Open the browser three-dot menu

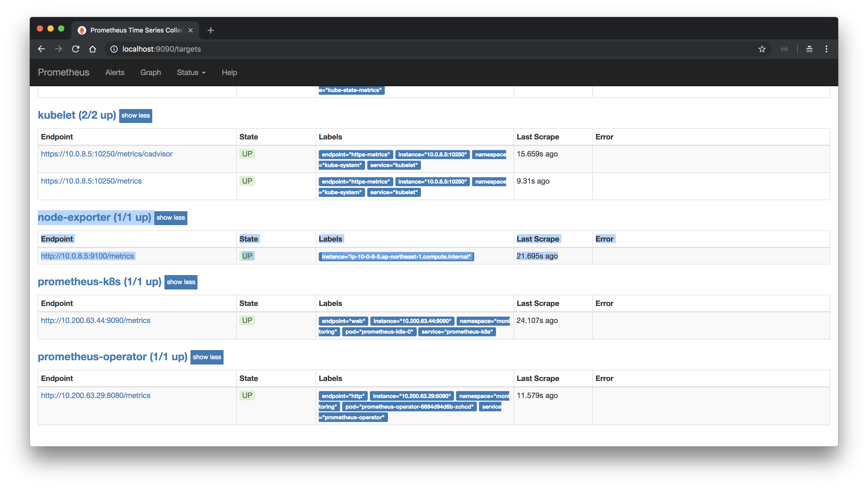click(x=826, y=49)
